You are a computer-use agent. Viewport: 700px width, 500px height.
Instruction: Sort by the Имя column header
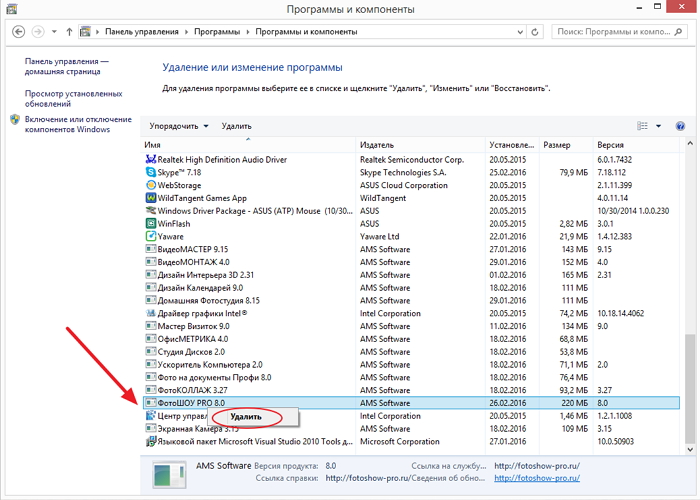(248, 145)
